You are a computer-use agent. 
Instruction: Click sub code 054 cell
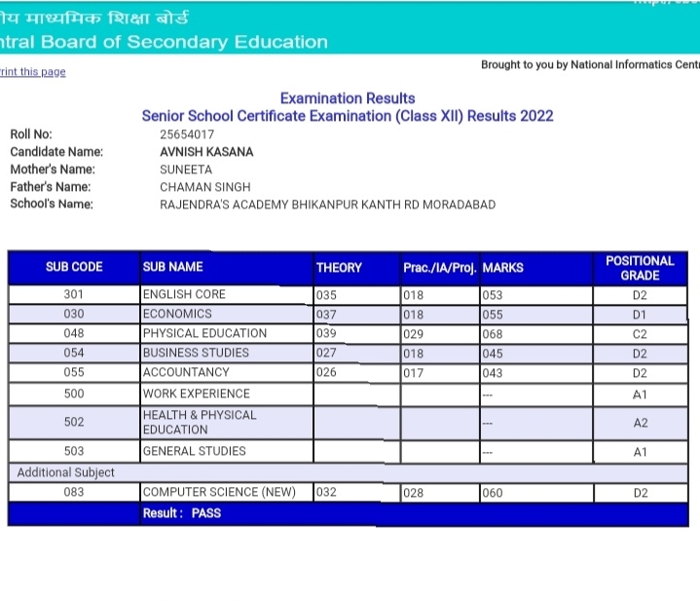(x=74, y=353)
